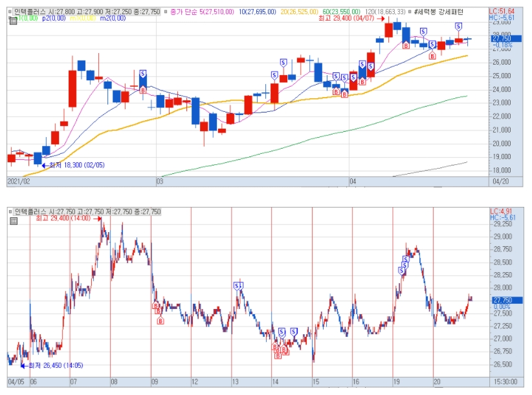532x395 pixels.
Task: Click the grid icon in the intraday chart corner
Action: (13, 222)
